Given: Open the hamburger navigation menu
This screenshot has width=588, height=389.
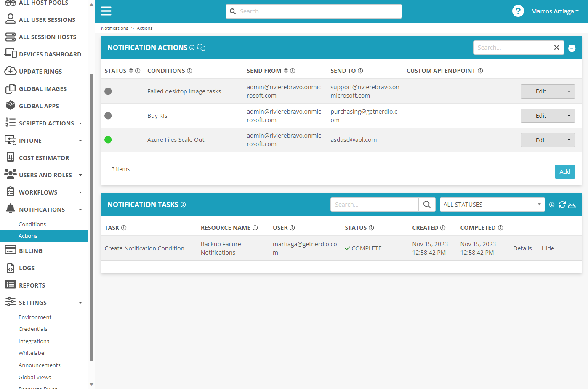Looking at the screenshot, I should point(106,11).
